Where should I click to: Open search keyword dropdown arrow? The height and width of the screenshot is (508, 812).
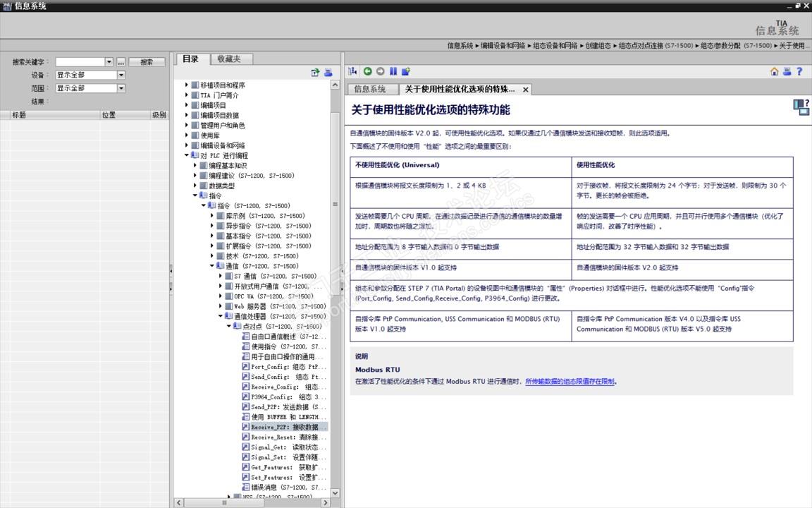(109, 61)
